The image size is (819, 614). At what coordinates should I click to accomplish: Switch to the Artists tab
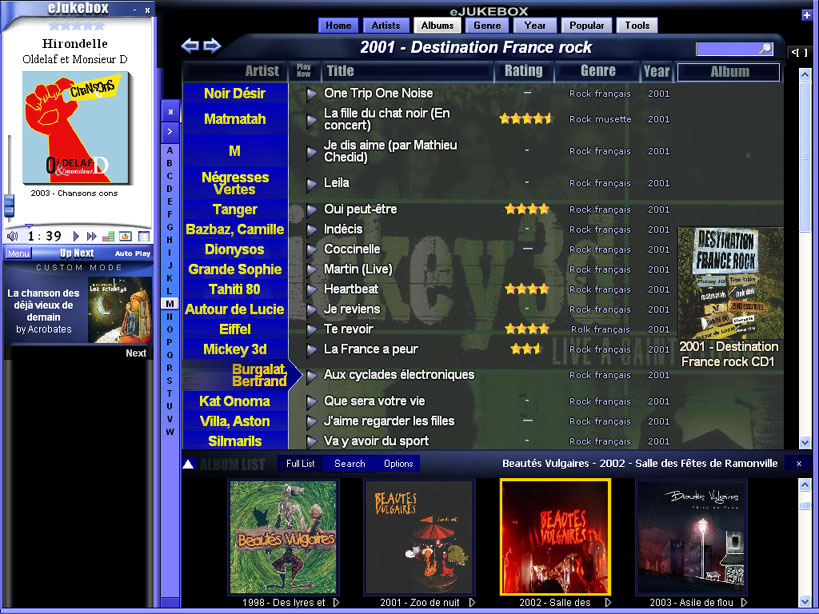pos(386,25)
